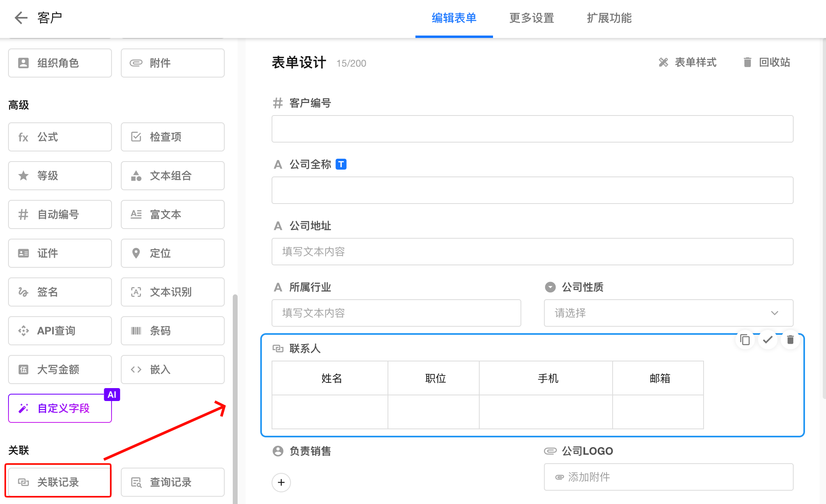
Task: Click the T badge beside 公司全称
Action: pos(341,164)
